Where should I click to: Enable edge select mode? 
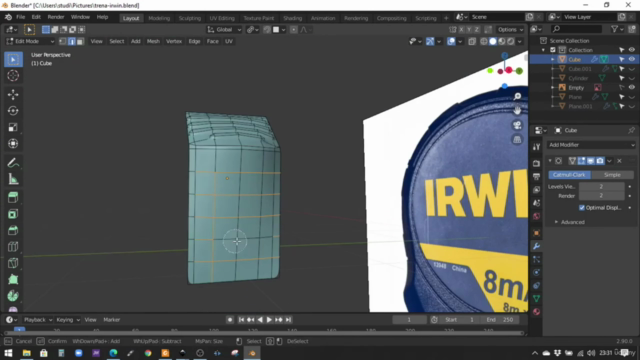point(71,41)
